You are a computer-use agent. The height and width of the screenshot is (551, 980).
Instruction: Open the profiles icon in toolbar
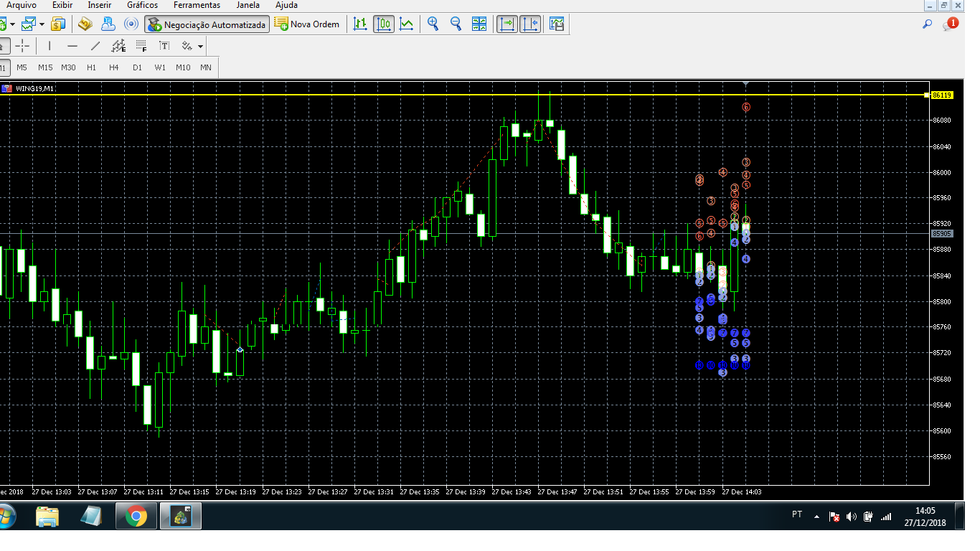pyautogui.click(x=28, y=24)
